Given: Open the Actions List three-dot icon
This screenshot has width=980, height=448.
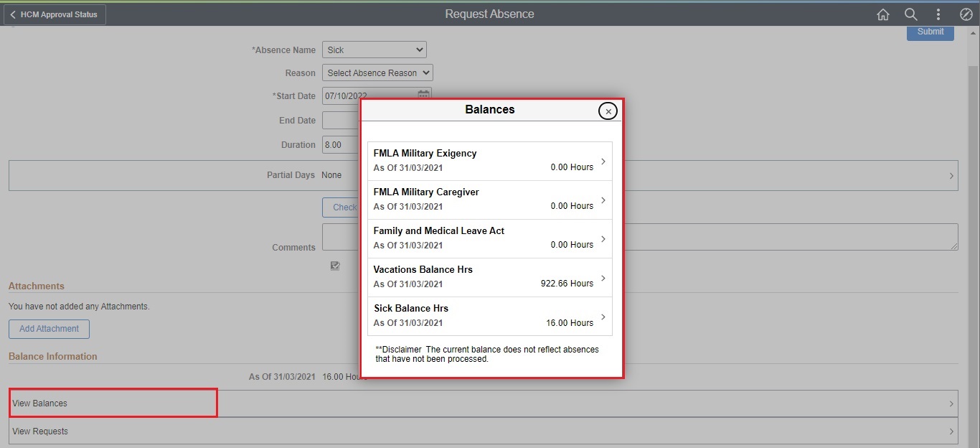Looking at the screenshot, I should [938, 14].
